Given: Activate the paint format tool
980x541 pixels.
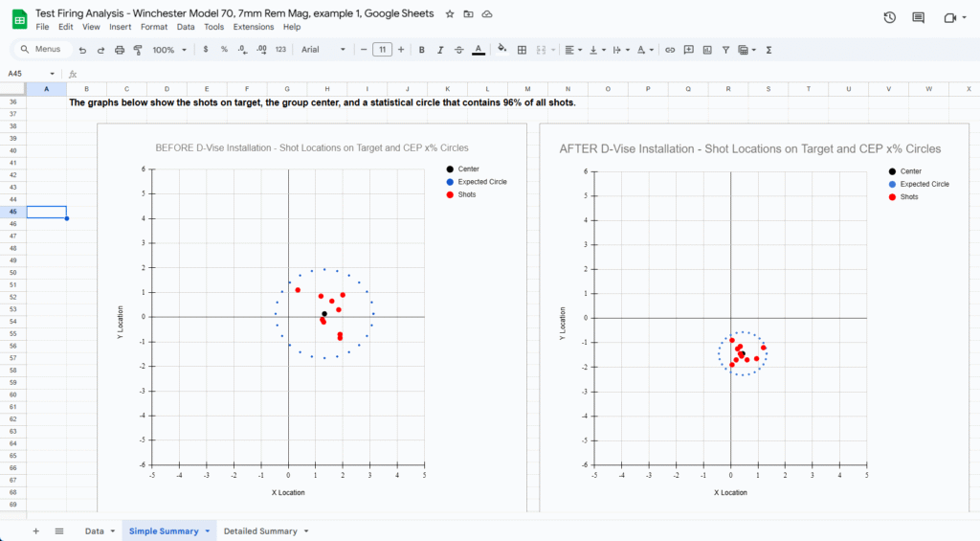Looking at the screenshot, I should (x=138, y=50).
